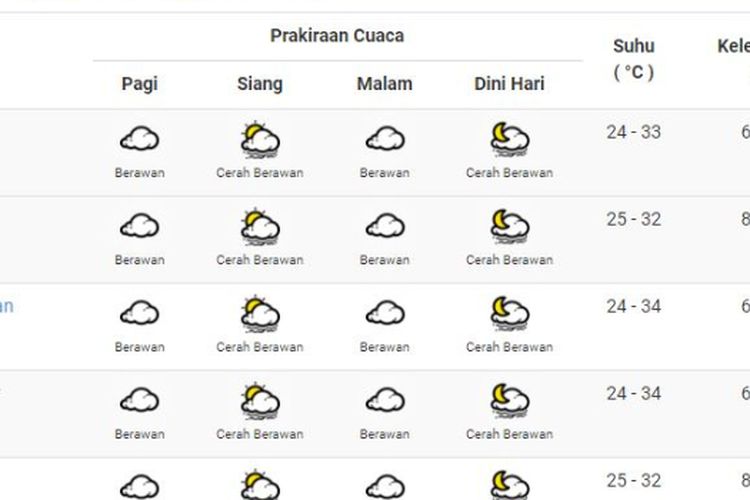Screen dimensions: 750x500
Task: Click the first 25 - 32 temperature value
Action: (634, 219)
